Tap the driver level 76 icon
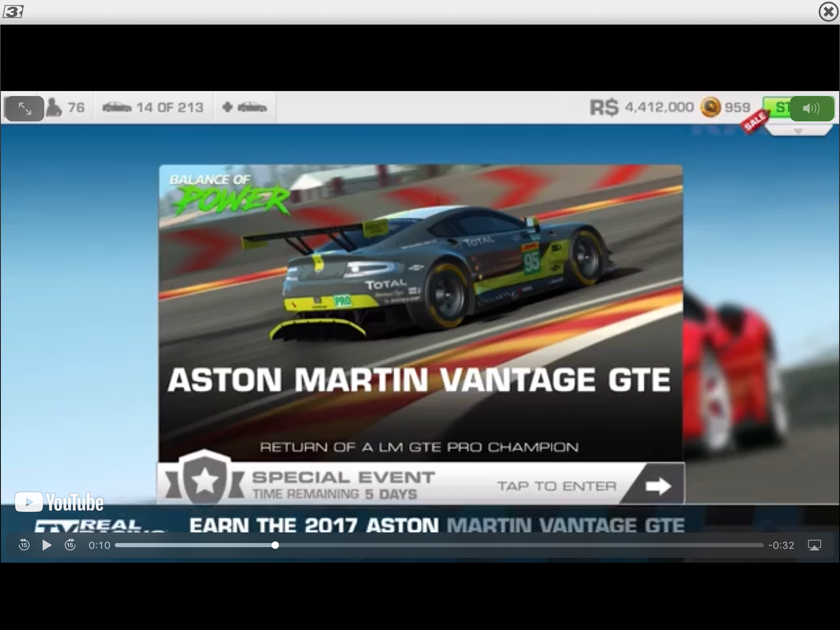 66,107
